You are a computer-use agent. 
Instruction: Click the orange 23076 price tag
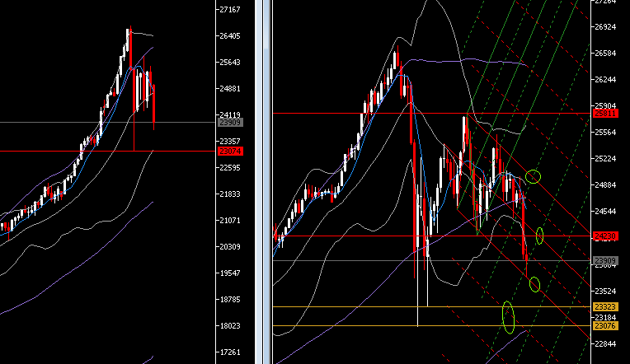click(x=605, y=325)
